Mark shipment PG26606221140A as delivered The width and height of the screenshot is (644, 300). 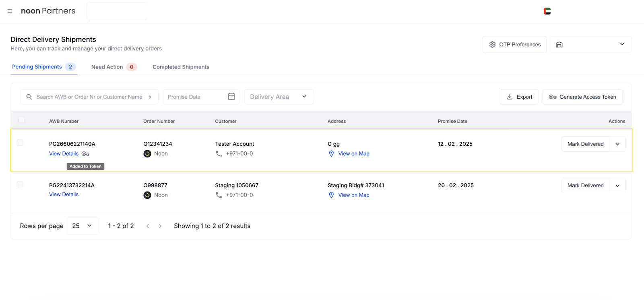pos(586,144)
